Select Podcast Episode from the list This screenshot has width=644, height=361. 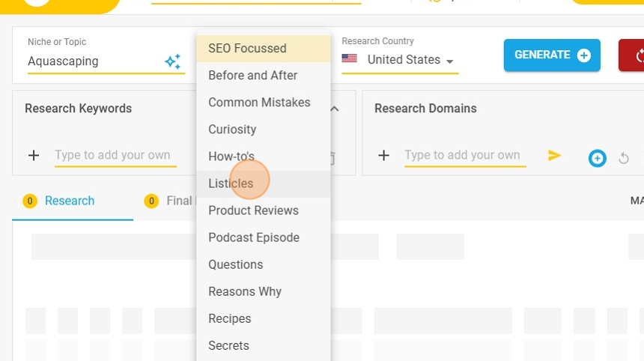(254, 237)
